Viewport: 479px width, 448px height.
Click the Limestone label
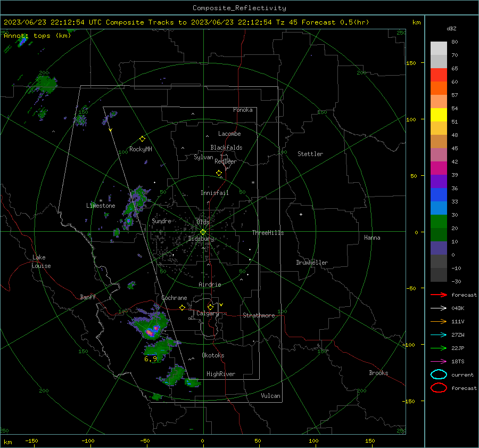click(x=101, y=206)
